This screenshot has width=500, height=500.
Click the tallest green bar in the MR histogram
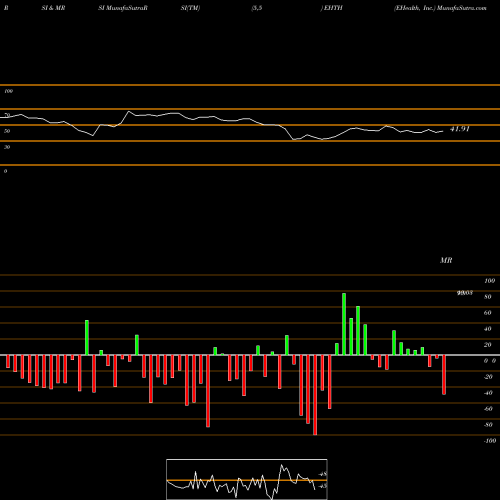344,324
